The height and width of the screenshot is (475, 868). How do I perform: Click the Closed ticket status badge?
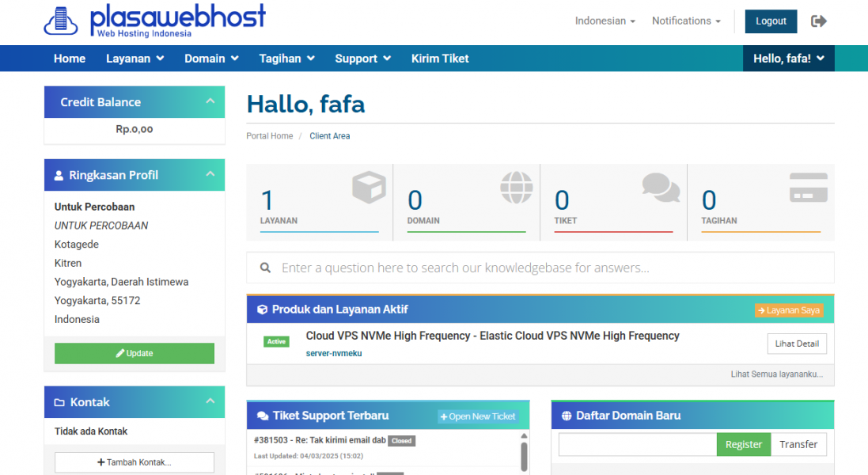coord(402,441)
